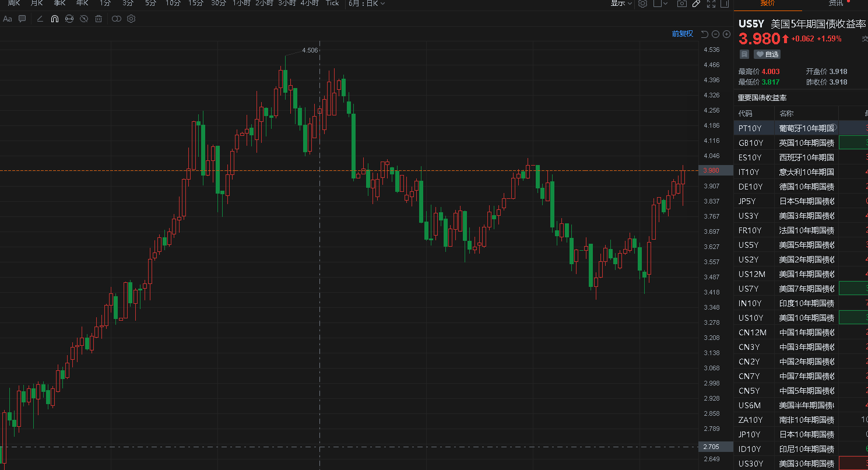Select the JP10Y 日本10年期国债 row
This screenshot has height=470, width=868.
coord(801,434)
